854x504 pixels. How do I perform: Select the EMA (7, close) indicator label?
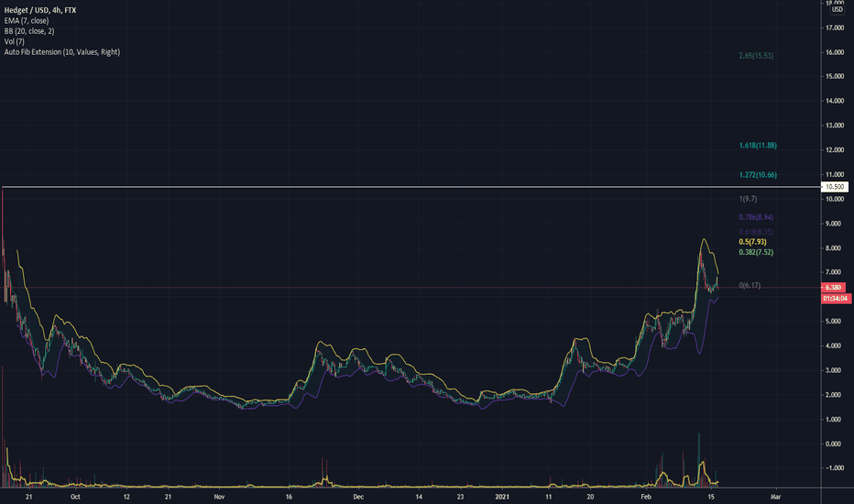[27, 21]
